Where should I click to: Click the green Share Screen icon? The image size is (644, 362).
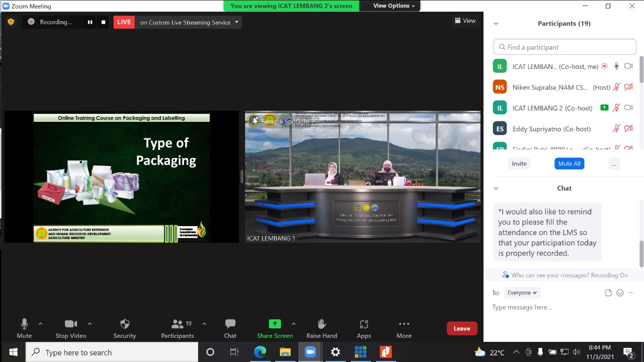(x=275, y=324)
